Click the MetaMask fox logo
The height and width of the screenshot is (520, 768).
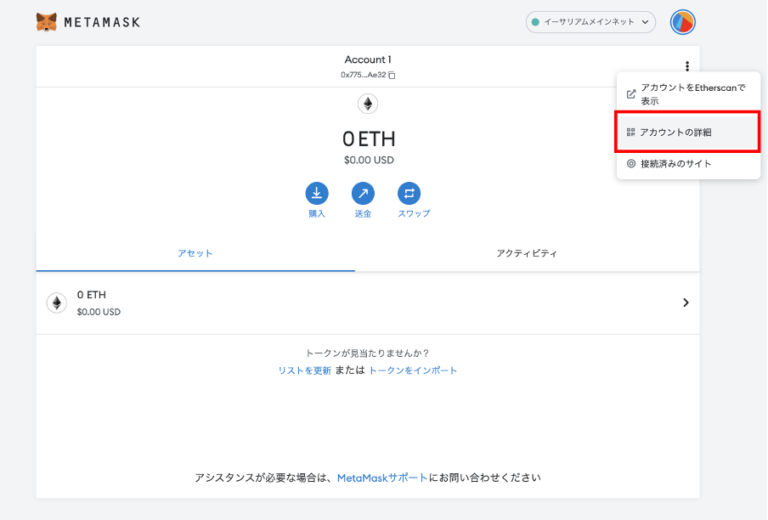46,21
